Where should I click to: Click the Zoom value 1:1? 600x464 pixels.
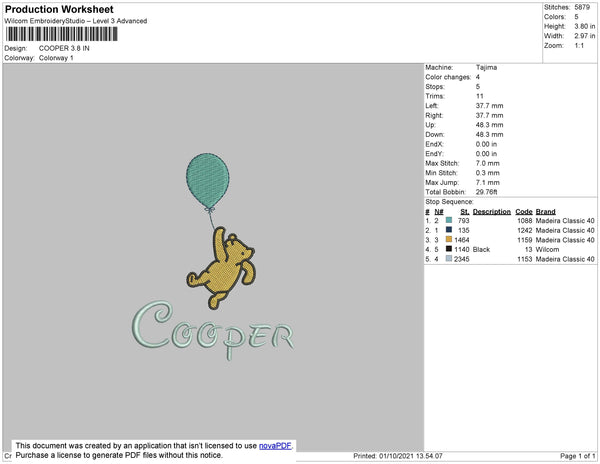pos(579,46)
